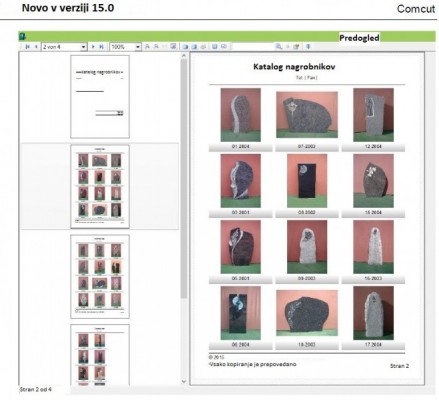Click the thumbnail panel scrollbar thumb
Image resolution: width=439 pixels, height=400 pixels.
[x=184, y=179]
